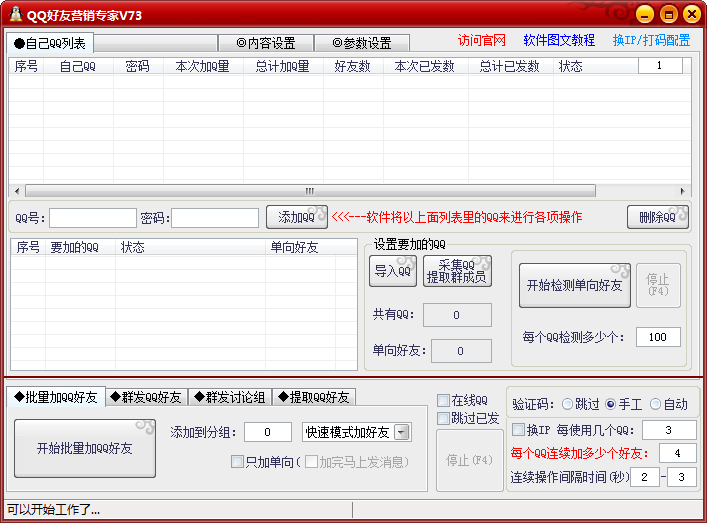Open the 访问官网 link
This screenshot has height=523, width=707.
coord(482,41)
